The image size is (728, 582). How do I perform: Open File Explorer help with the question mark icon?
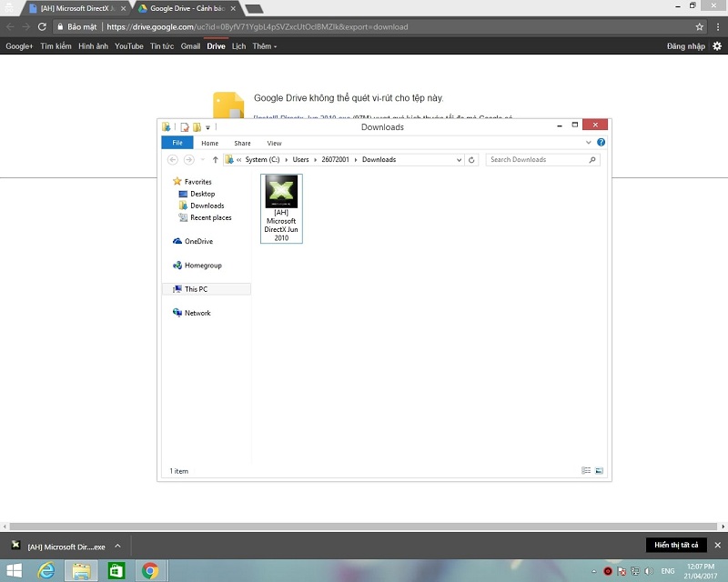coord(601,142)
